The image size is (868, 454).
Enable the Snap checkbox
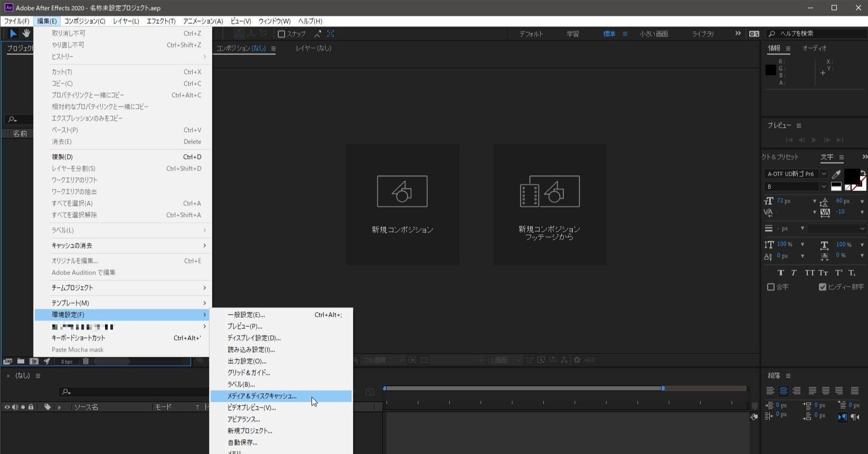click(281, 34)
